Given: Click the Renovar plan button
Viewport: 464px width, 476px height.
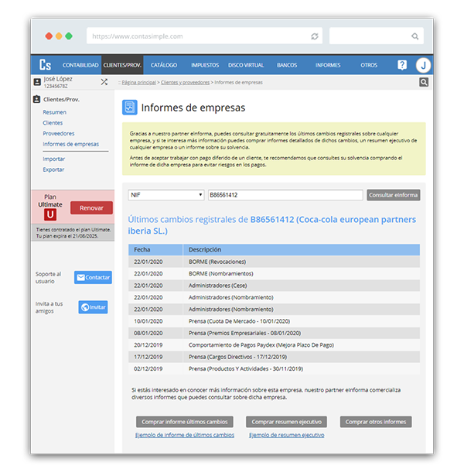Looking at the screenshot, I should 91,208.
